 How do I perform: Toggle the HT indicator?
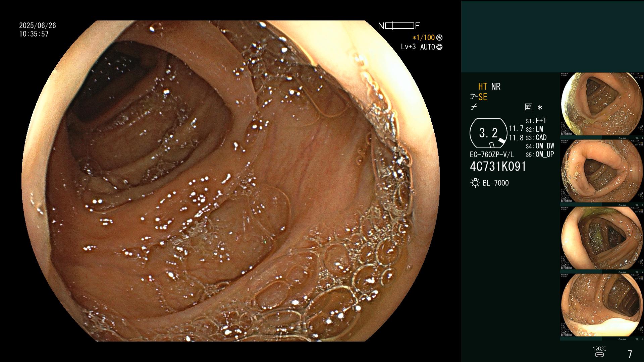(482, 86)
